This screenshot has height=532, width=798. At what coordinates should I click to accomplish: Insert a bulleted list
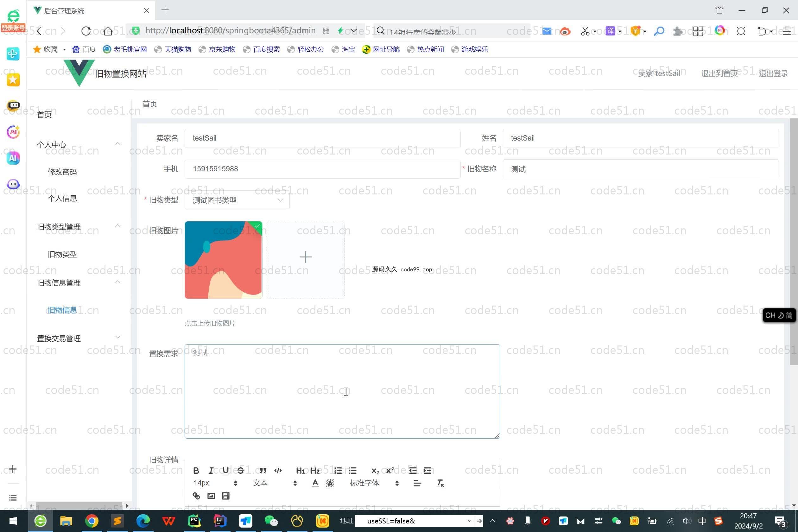[x=352, y=470]
